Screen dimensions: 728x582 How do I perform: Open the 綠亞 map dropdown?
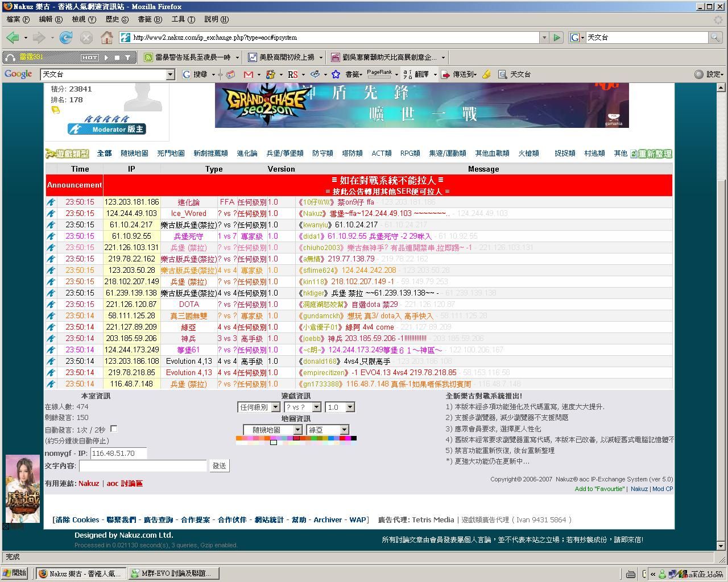[x=328, y=430]
